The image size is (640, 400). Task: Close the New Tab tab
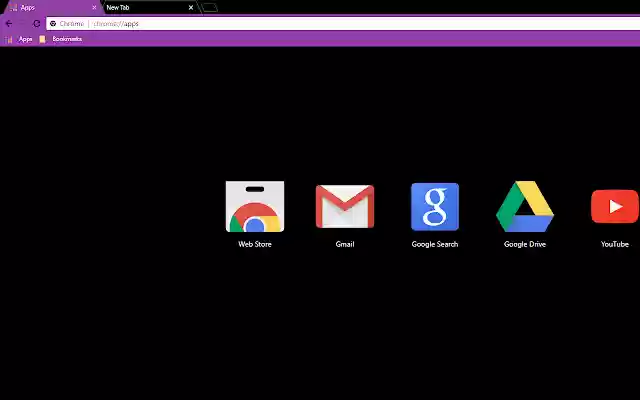(x=191, y=7)
